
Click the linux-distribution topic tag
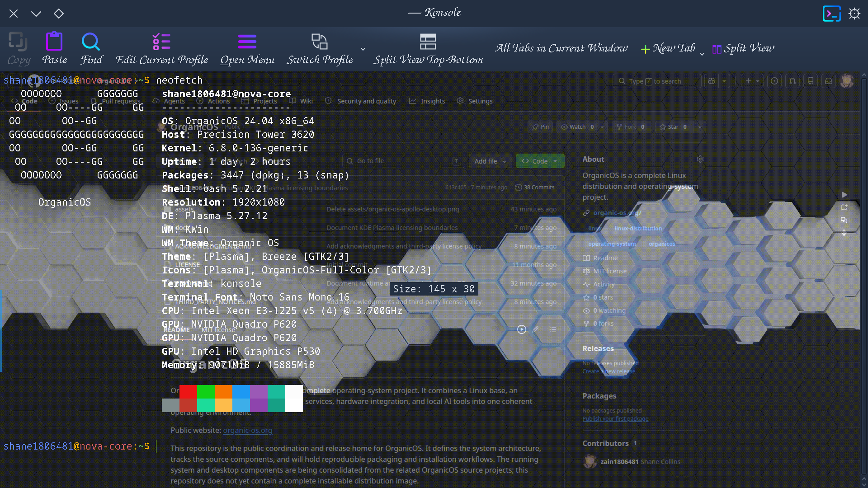coord(638,229)
